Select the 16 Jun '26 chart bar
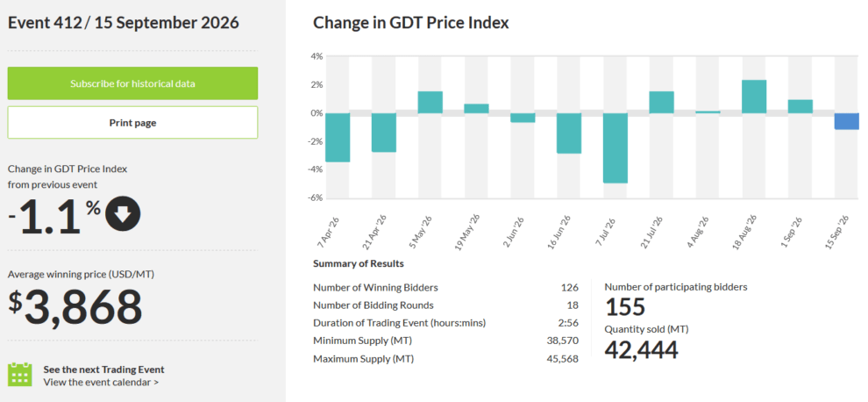Viewport: 868px width, 402px height. (569, 133)
